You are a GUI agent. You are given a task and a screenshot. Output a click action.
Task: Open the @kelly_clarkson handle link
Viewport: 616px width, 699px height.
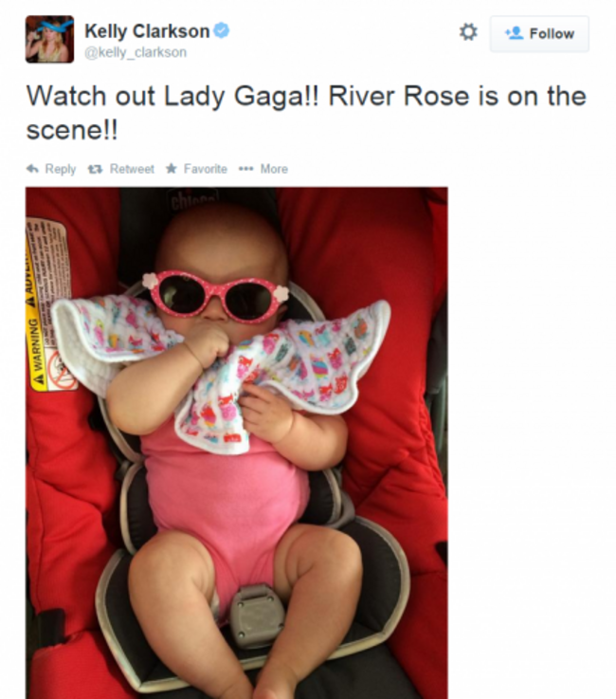(x=136, y=52)
